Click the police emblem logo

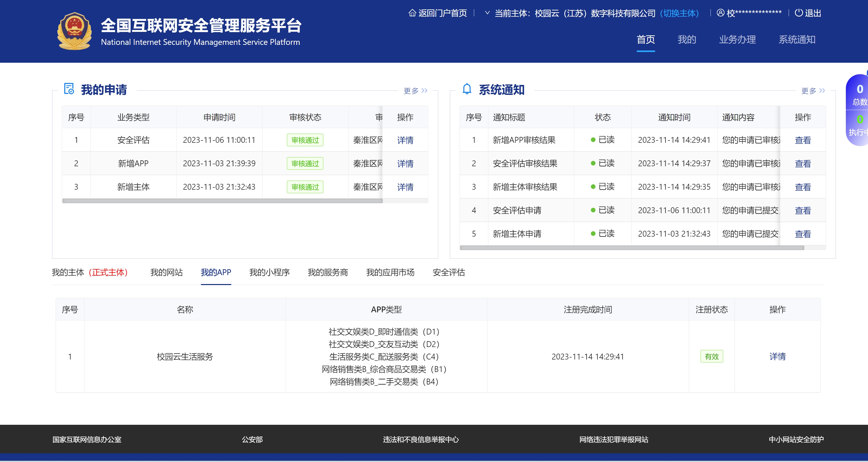coord(74,31)
